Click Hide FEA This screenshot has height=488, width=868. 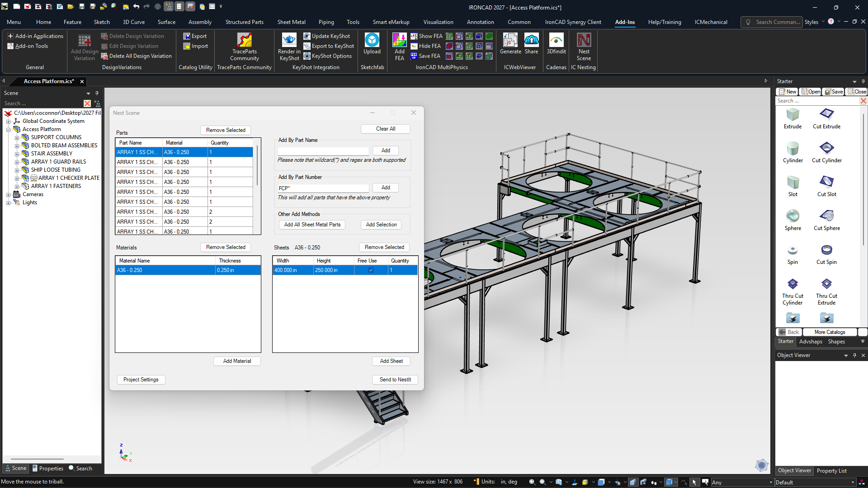[x=425, y=46]
